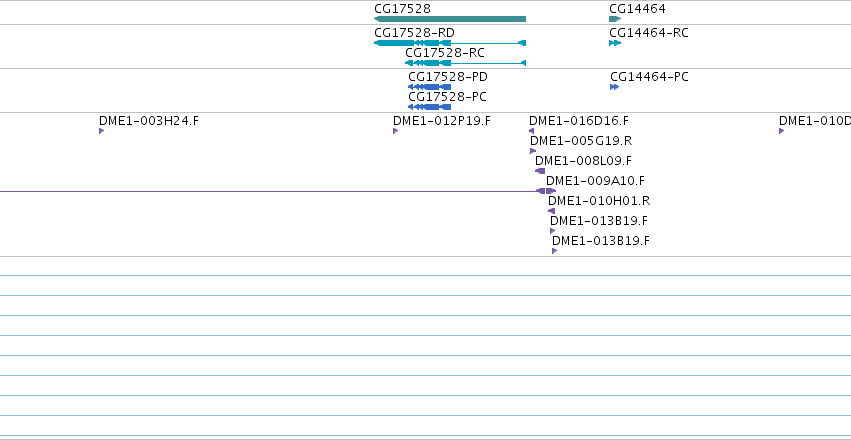Select the purple arrow under DME1-016D16.F
This screenshot has width=851, height=440.
click(531, 131)
